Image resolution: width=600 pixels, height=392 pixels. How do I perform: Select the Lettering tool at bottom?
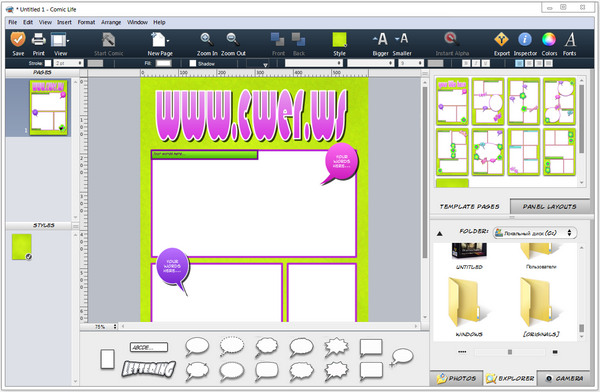pyautogui.click(x=148, y=369)
